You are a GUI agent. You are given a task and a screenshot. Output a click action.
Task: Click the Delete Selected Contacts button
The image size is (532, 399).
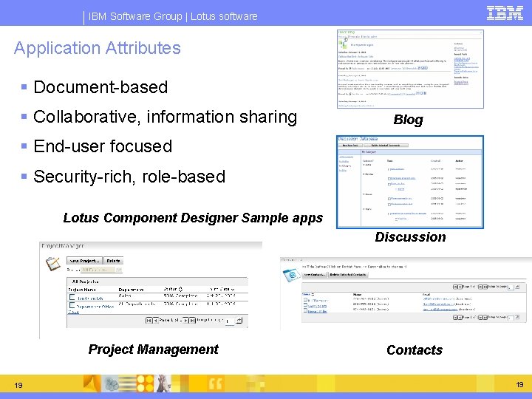348,274
